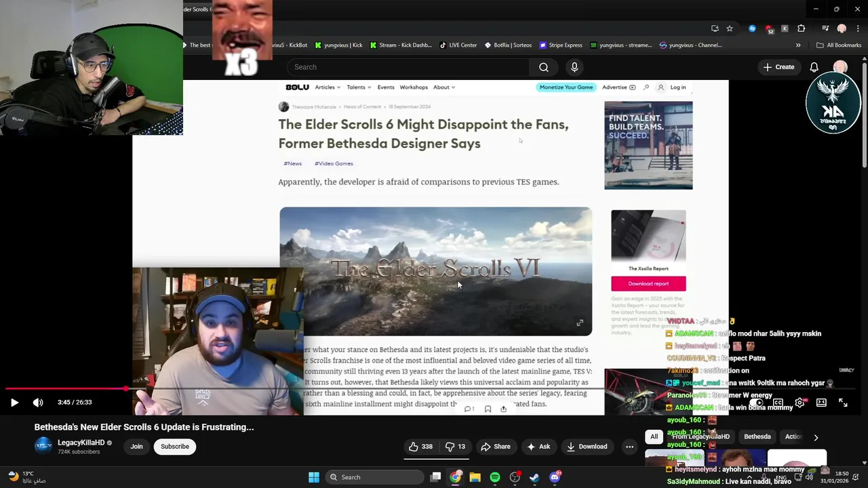Install app via the address bar screen icon

pyautogui.click(x=715, y=28)
